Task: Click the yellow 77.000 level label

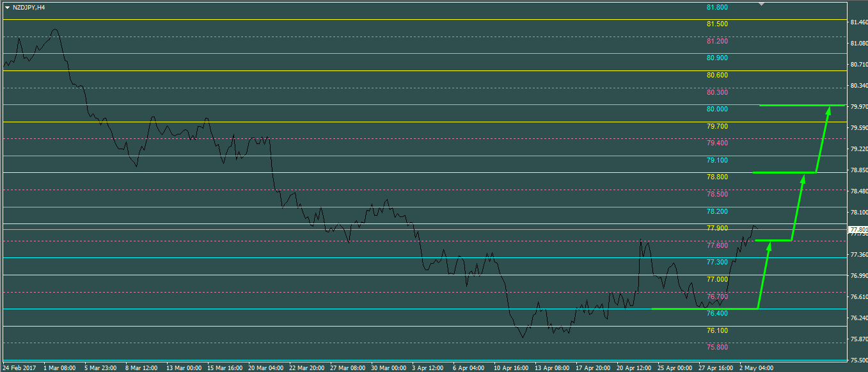Action: [x=717, y=279]
